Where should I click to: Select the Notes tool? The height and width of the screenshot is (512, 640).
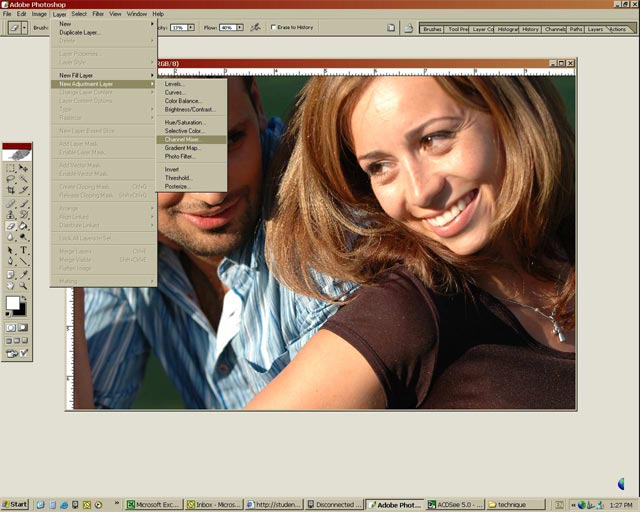pos(11,275)
